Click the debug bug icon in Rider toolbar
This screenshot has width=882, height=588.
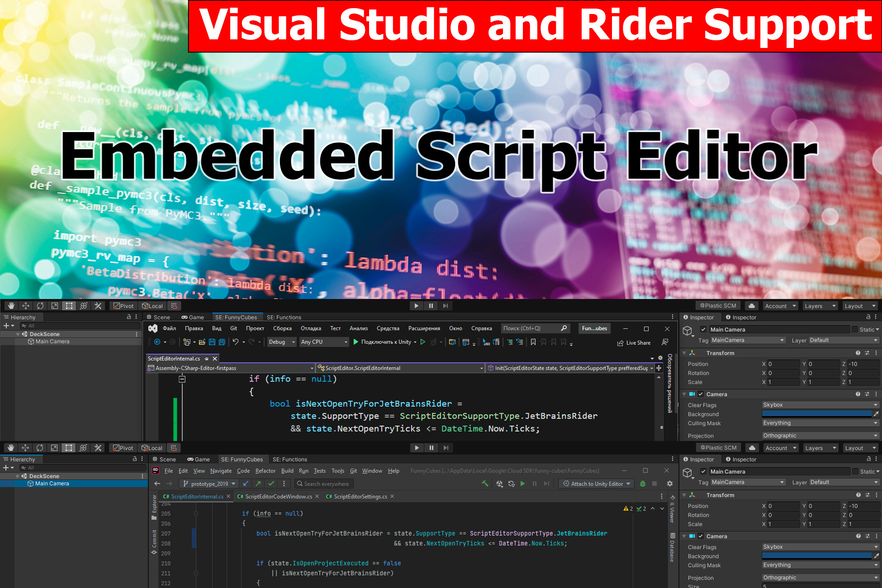(x=643, y=484)
